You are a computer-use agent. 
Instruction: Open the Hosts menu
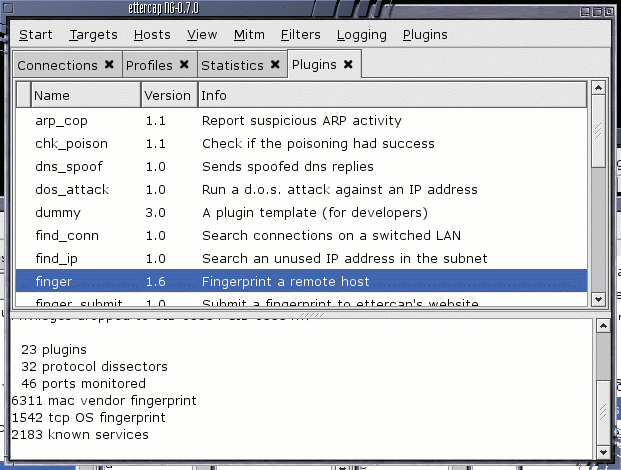pyautogui.click(x=152, y=35)
